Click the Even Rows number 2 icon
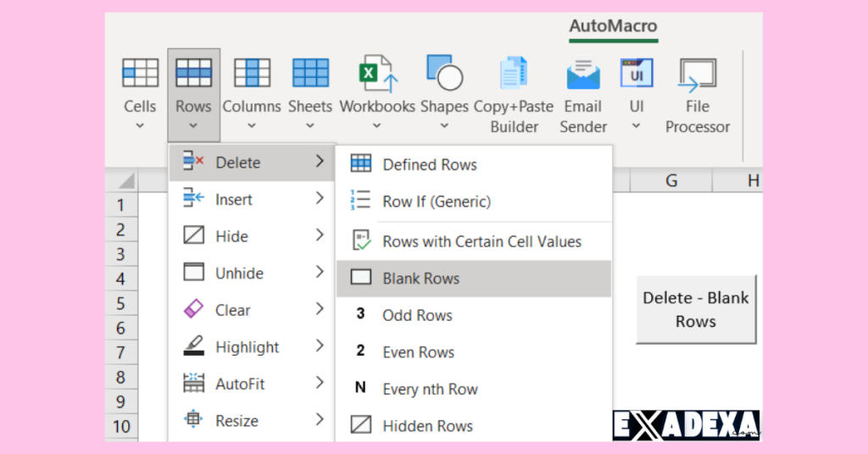The image size is (868, 454). pos(360,351)
